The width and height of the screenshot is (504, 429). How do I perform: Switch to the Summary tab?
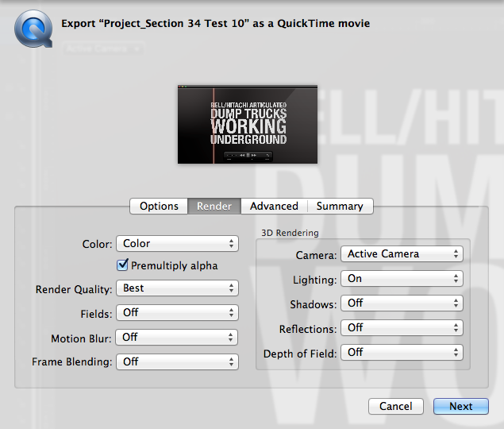coord(340,206)
